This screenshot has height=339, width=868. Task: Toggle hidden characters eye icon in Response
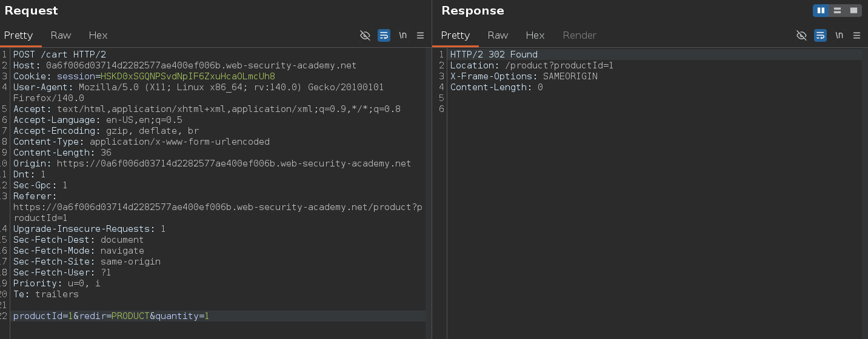pyautogui.click(x=801, y=35)
